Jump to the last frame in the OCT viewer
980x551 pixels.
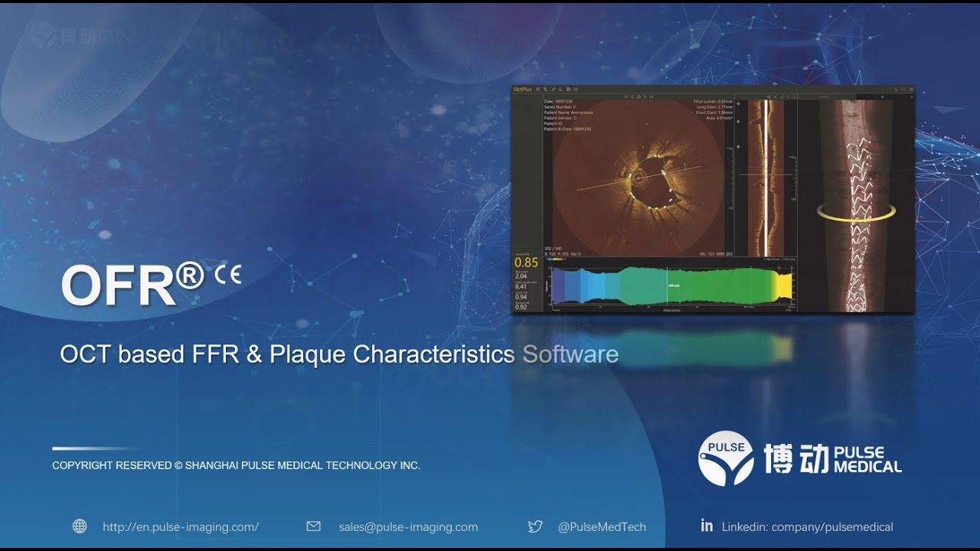(652, 96)
